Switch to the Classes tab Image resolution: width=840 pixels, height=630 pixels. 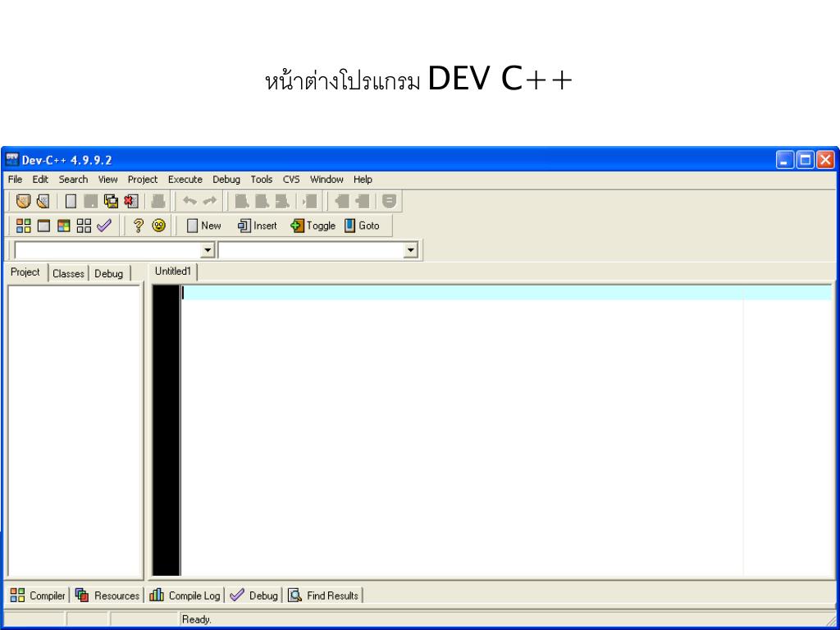pyautogui.click(x=68, y=274)
